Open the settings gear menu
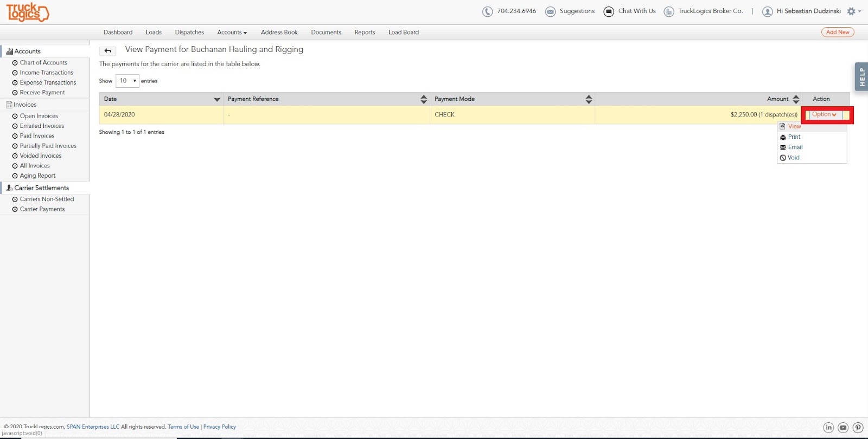 coord(854,11)
